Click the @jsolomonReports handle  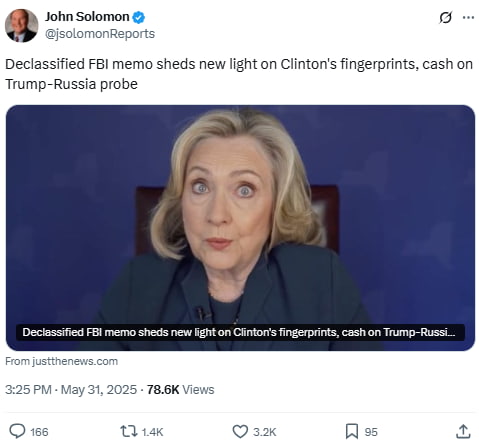(100, 34)
